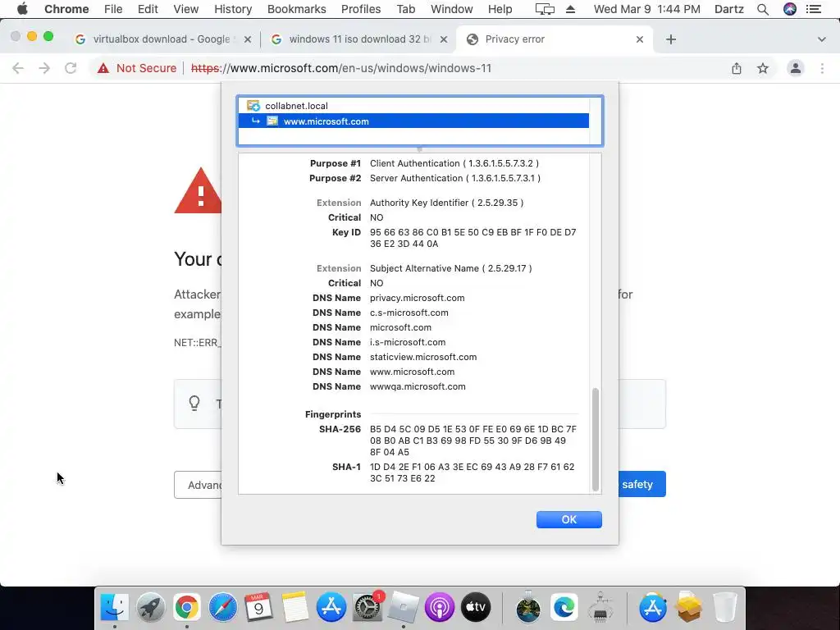The height and width of the screenshot is (630, 840).
Task: Open System Preferences in the Dock
Action: (x=367, y=607)
